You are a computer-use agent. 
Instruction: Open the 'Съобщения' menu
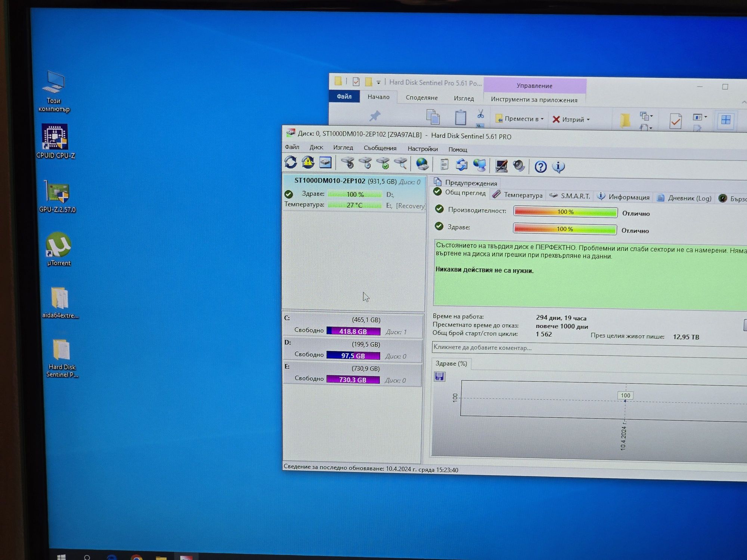pos(380,148)
